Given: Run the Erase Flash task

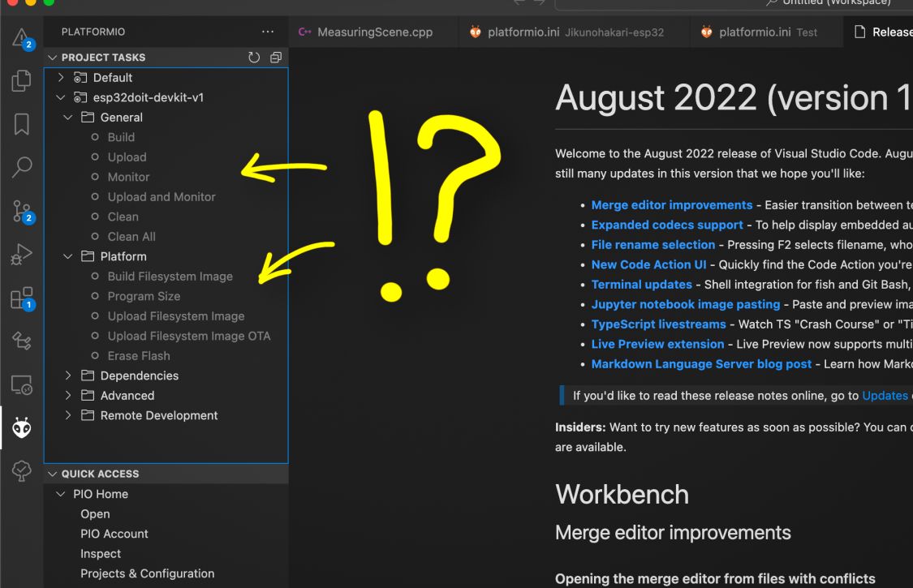Looking at the screenshot, I should (139, 356).
